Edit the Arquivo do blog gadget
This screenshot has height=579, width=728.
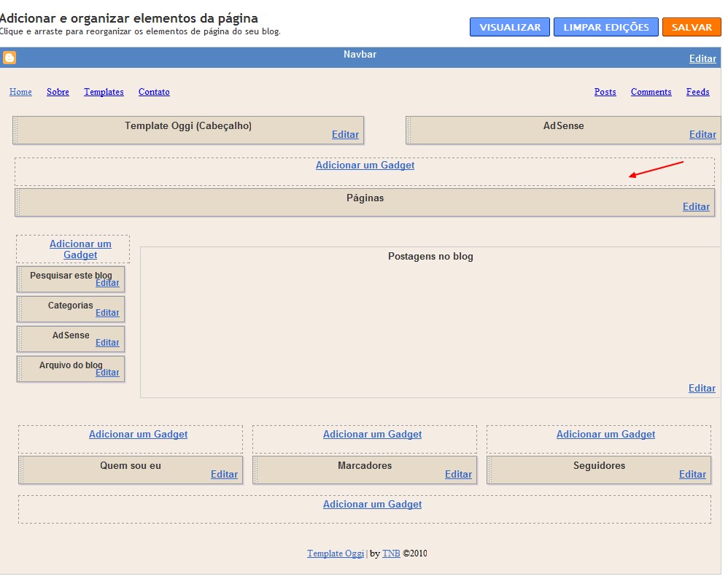[107, 373]
